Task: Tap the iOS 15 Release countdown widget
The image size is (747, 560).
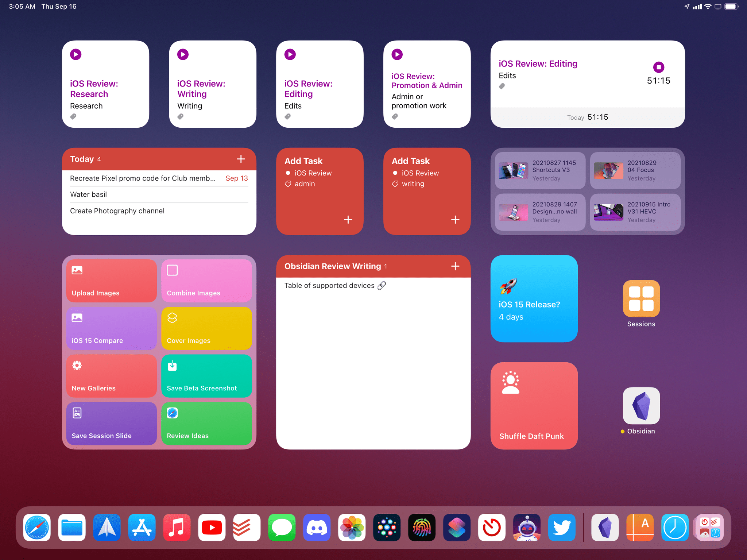Action: tap(534, 298)
